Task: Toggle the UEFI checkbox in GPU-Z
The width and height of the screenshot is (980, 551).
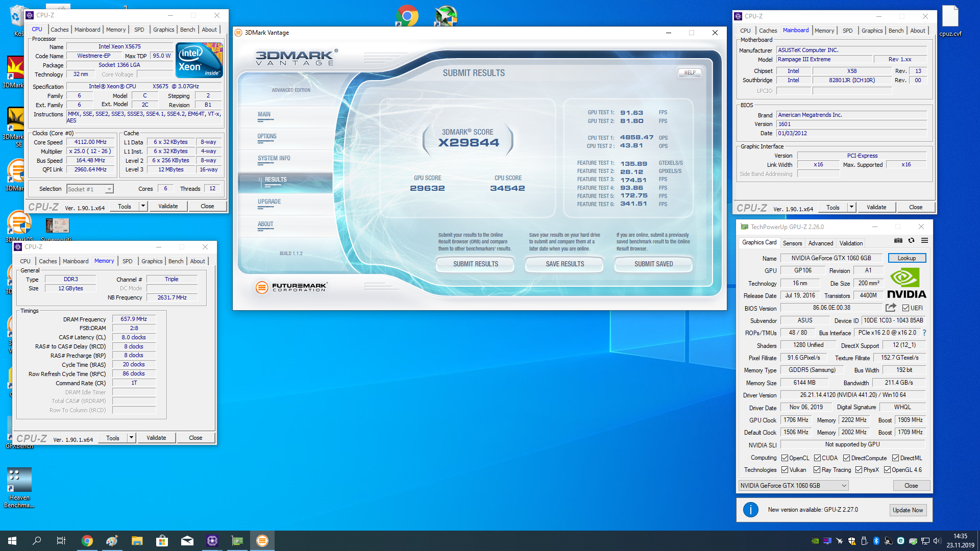Action: tap(905, 308)
